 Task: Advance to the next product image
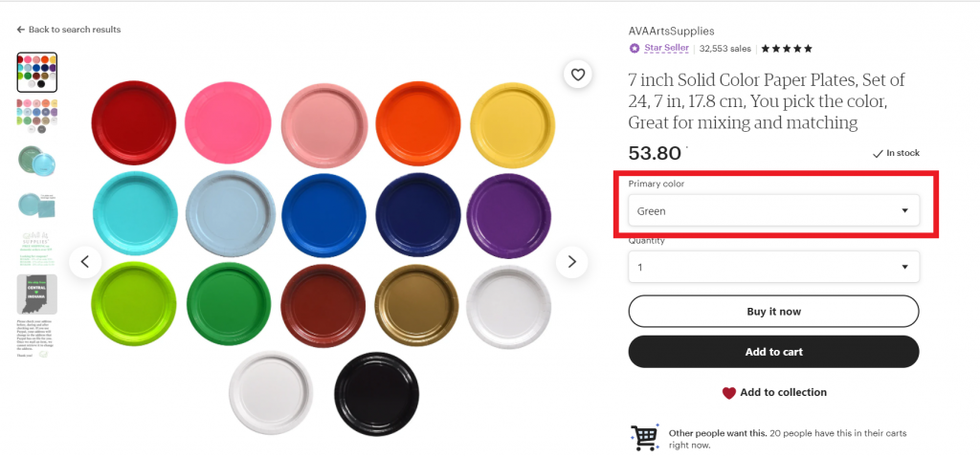pyautogui.click(x=571, y=261)
